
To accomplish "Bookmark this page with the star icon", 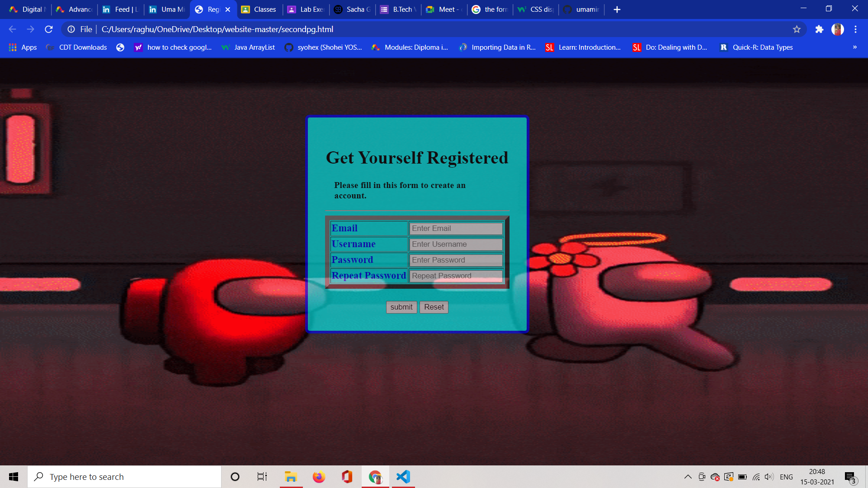I will [x=797, y=29].
